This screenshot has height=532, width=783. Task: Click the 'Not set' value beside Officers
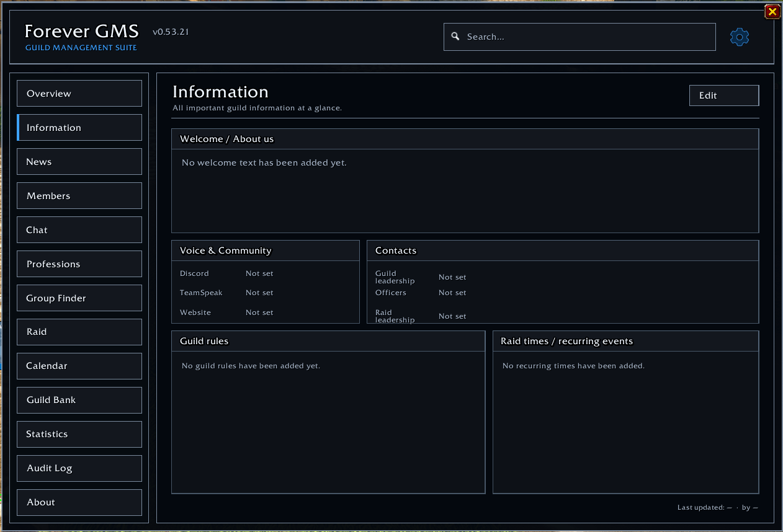coord(452,293)
